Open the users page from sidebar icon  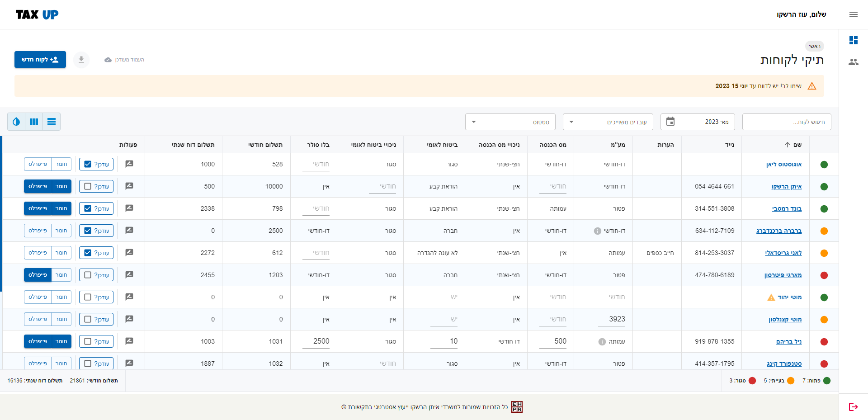click(853, 62)
